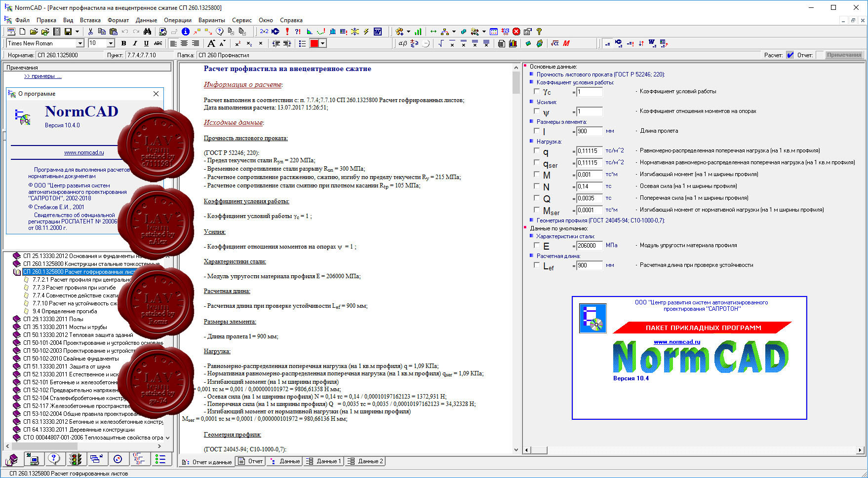Screen dimensions: 868x478
Task: Click the alpha-beta Greek symbols icon
Action: click(x=403, y=43)
